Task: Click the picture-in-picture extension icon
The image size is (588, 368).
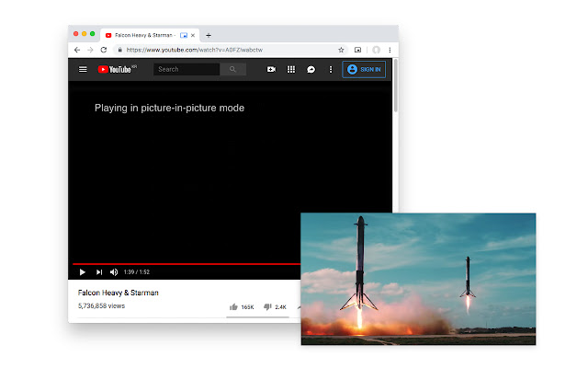Action: (357, 50)
